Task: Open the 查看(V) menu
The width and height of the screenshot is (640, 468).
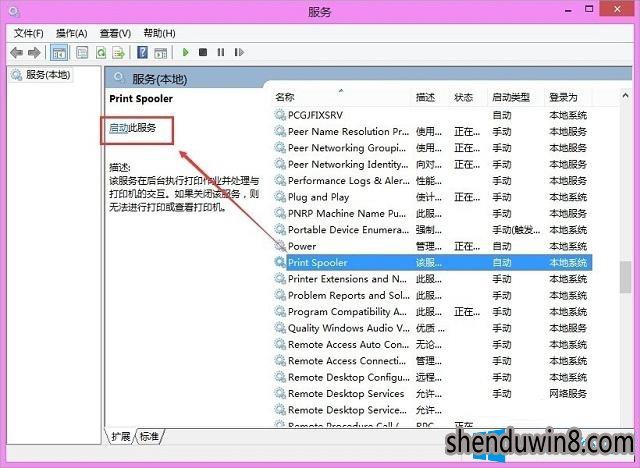Action: [116, 33]
